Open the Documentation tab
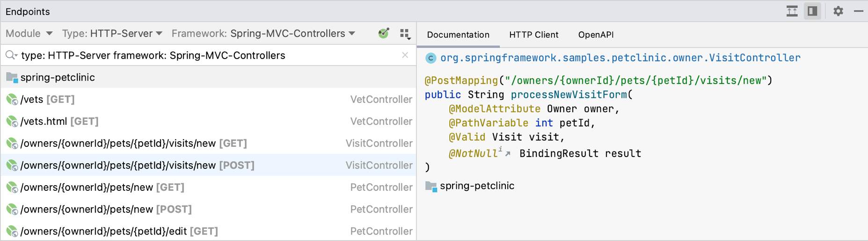 click(x=458, y=35)
